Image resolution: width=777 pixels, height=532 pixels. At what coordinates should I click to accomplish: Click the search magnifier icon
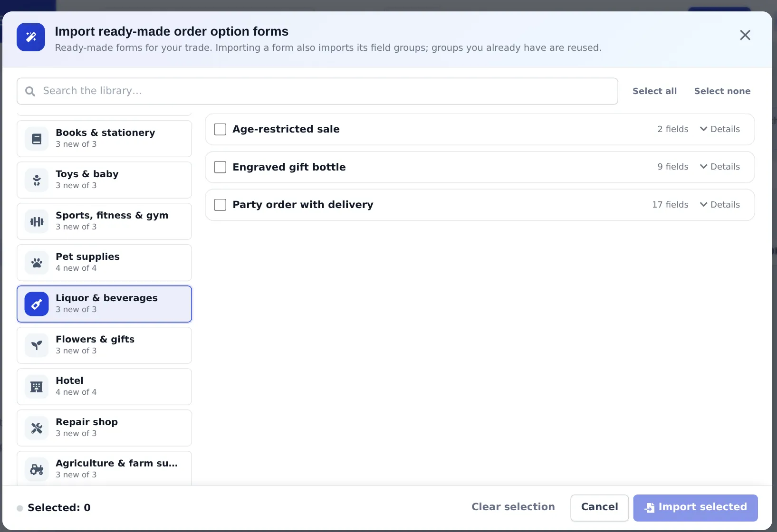(30, 91)
